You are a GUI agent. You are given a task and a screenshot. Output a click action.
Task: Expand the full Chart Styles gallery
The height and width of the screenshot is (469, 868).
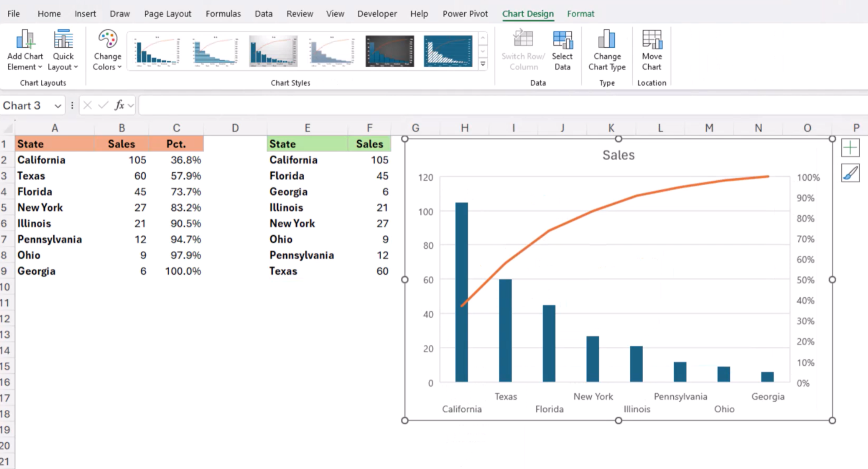coord(483,64)
